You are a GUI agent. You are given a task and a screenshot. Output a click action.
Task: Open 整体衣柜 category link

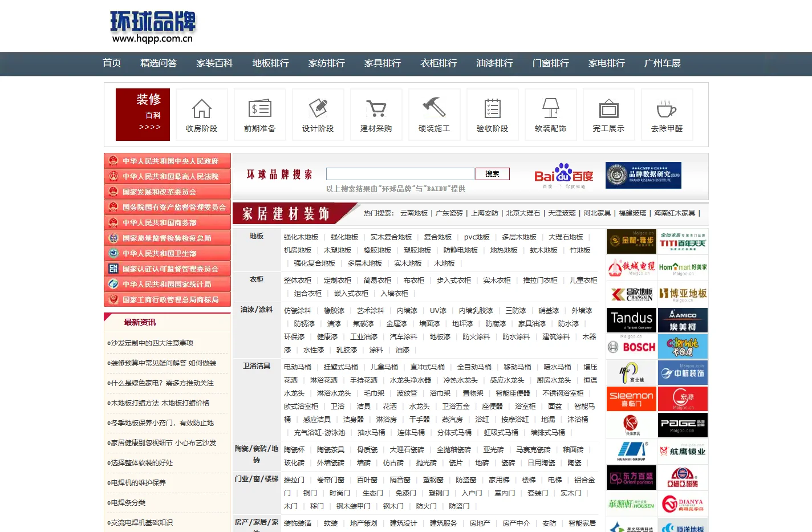298,281
